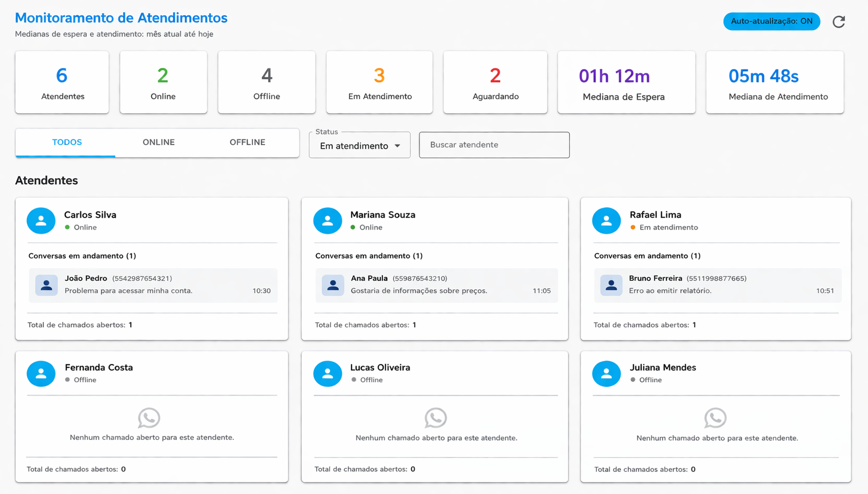The image size is (868, 494).
Task: Click the green Online status dot for Carlos Silva
Action: pos(67,228)
